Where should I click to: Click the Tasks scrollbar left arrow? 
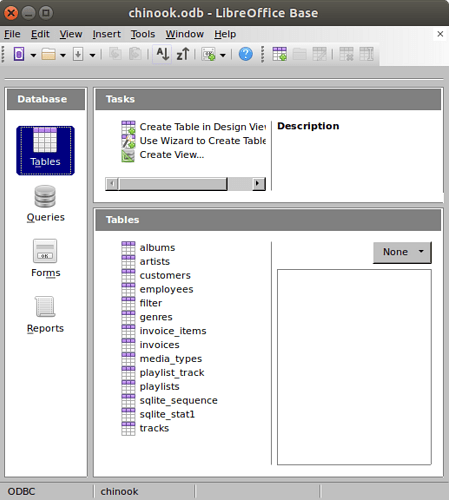tap(112, 183)
